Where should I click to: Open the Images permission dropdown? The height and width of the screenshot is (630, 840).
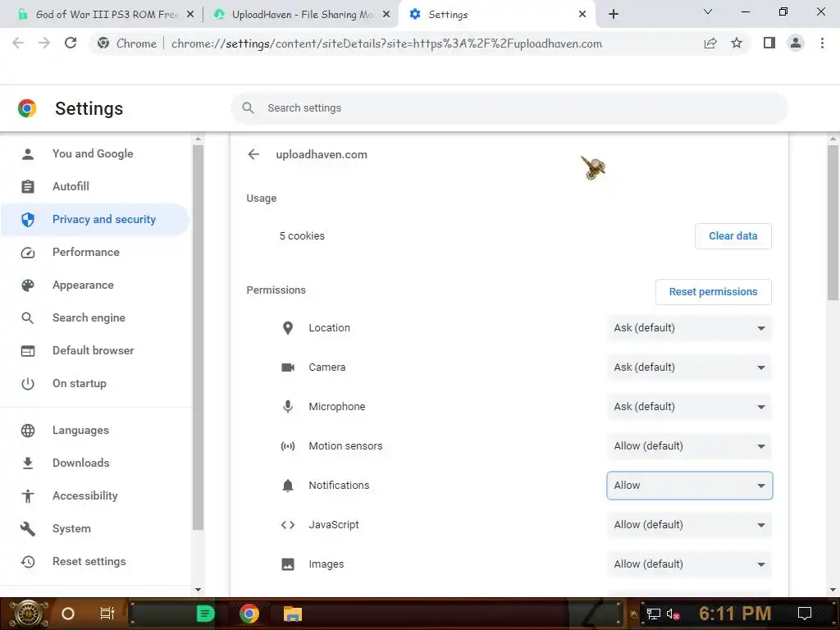click(689, 564)
